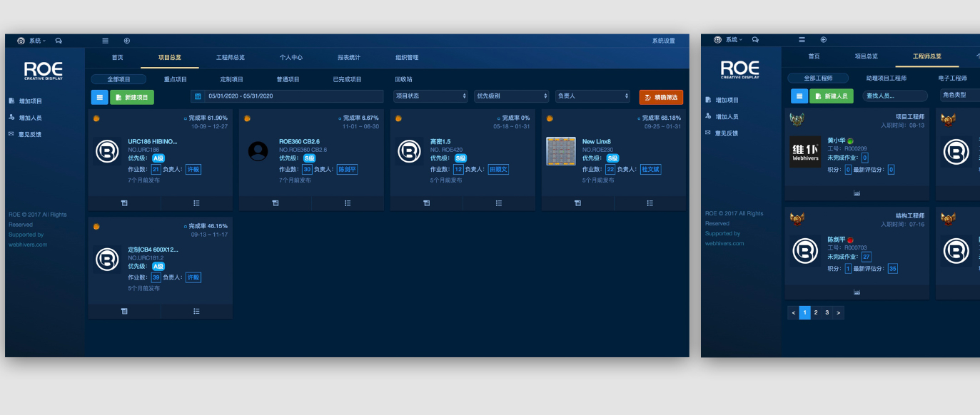
Task: Open the calendar icon of the date range
Action: click(198, 96)
